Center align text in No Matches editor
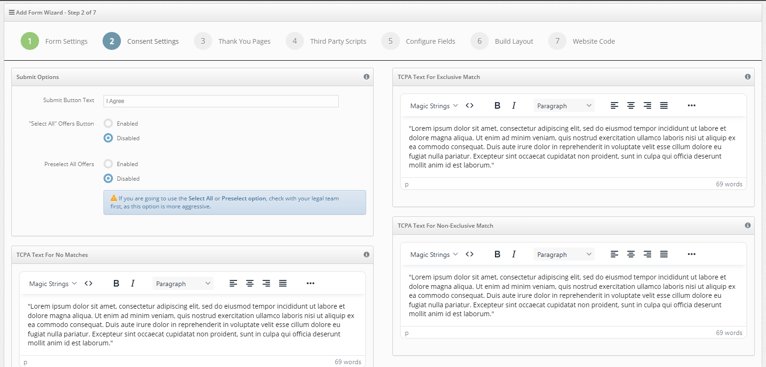This screenshot has width=766, height=367. pyautogui.click(x=250, y=283)
